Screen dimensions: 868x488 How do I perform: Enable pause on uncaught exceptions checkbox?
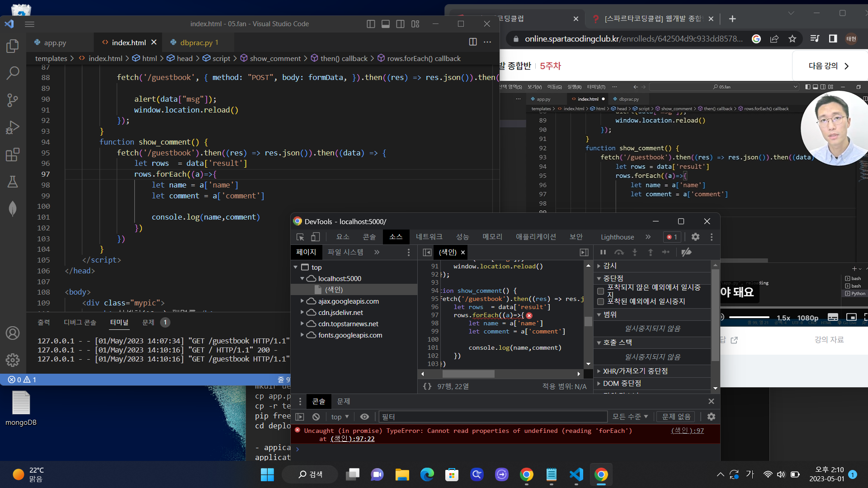click(x=601, y=291)
